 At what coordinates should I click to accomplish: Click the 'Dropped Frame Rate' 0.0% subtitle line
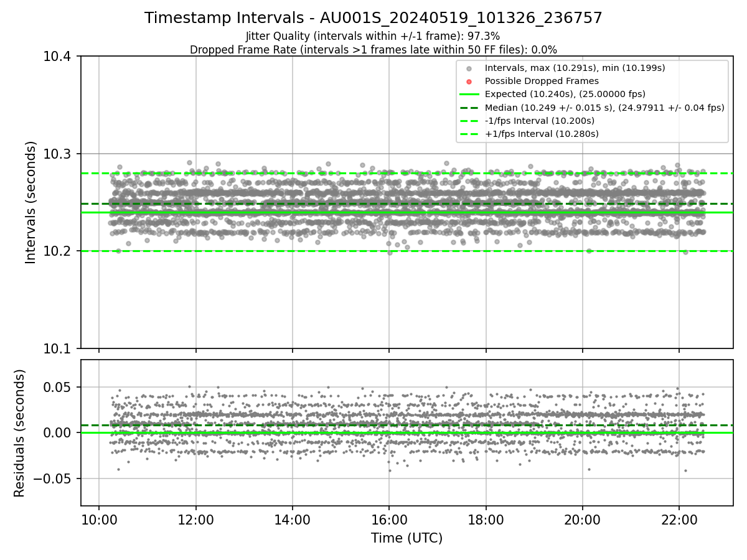pyautogui.click(x=374, y=49)
